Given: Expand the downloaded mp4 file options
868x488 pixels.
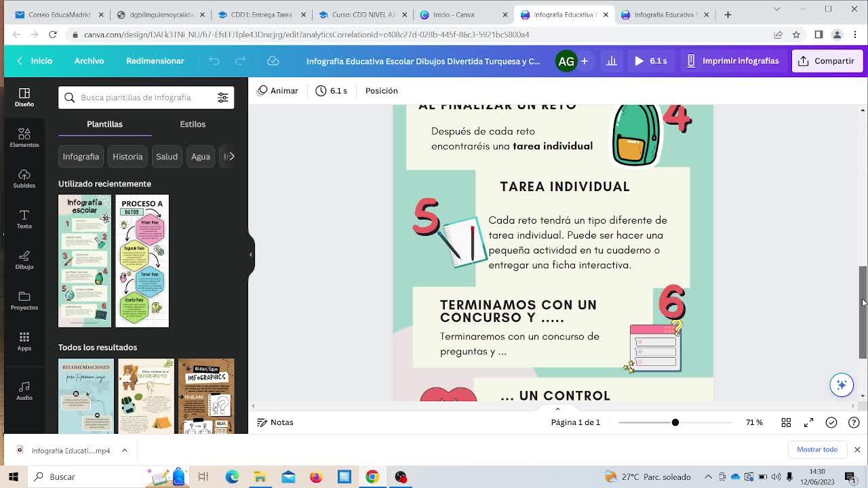Looking at the screenshot, I should coord(124,450).
